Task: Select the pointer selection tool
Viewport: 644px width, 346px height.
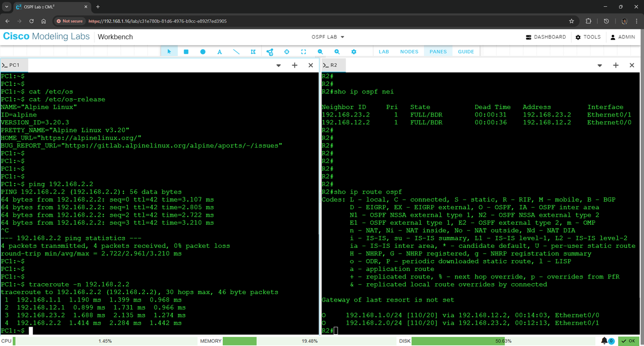Action: pyautogui.click(x=169, y=51)
